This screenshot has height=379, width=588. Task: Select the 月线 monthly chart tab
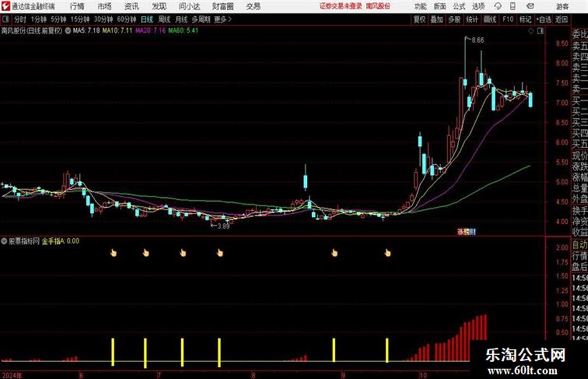pos(182,19)
